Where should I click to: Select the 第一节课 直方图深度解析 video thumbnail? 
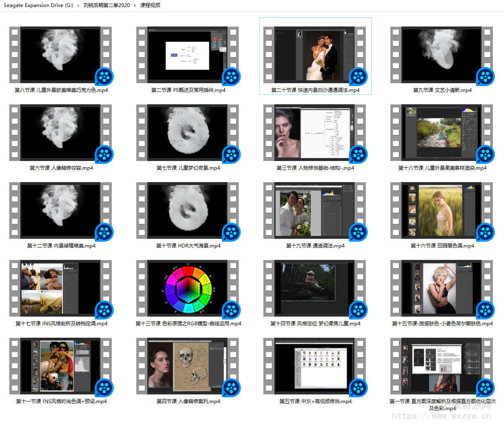442,366
